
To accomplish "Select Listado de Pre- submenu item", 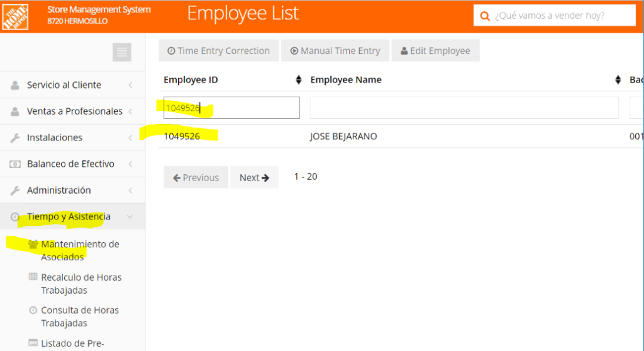I will click(x=72, y=343).
